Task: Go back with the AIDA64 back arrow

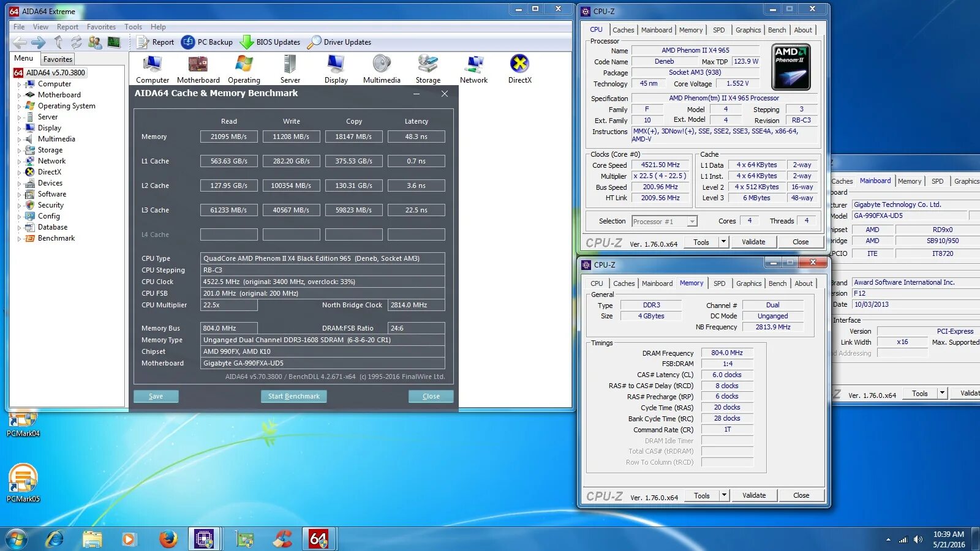Action: pyautogui.click(x=20, y=42)
